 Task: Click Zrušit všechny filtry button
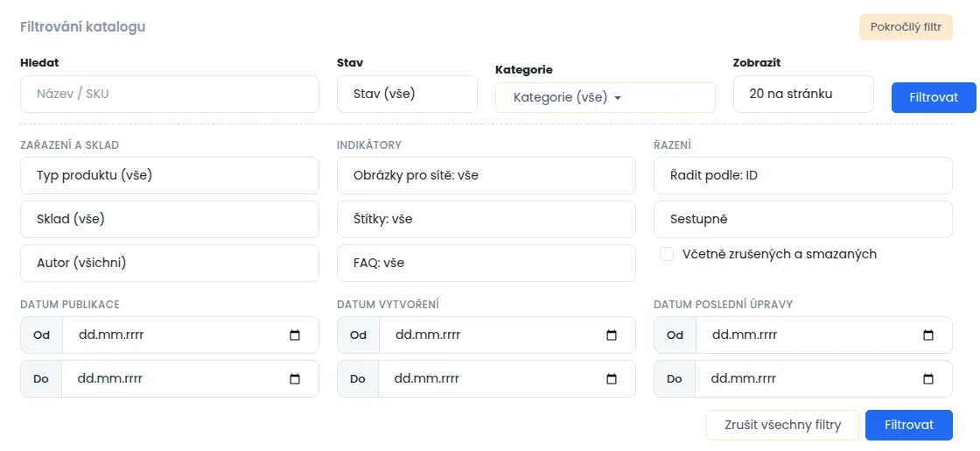[782, 426]
